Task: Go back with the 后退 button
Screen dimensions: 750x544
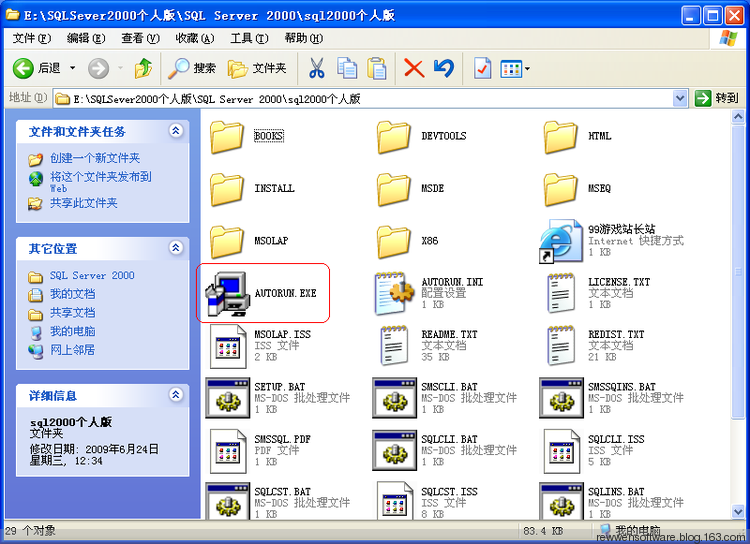Action: [x=37, y=68]
